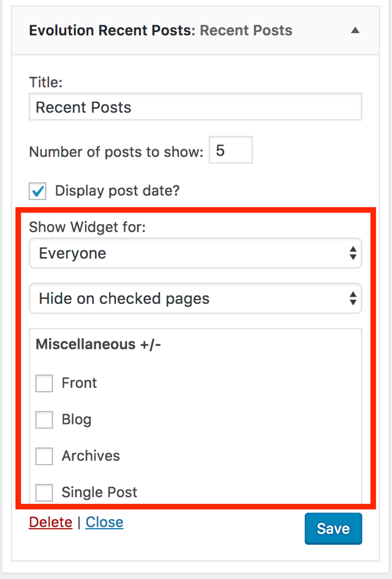
Task: Close the widget settings without saving
Action: click(104, 522)
